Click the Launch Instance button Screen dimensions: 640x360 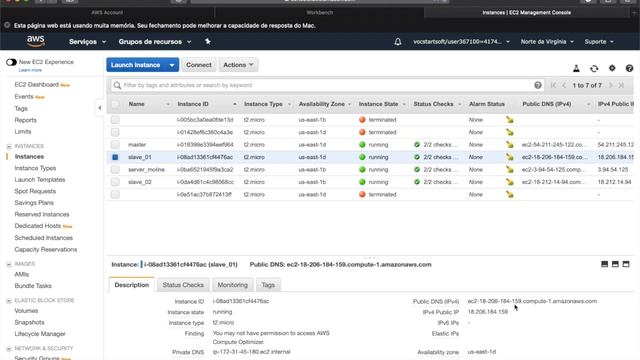(136, 65)
